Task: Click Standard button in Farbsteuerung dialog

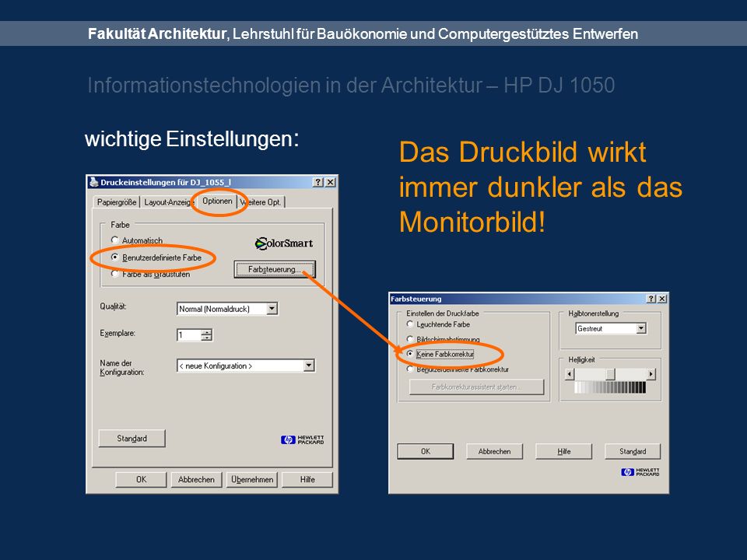Action: coord(633,451)
